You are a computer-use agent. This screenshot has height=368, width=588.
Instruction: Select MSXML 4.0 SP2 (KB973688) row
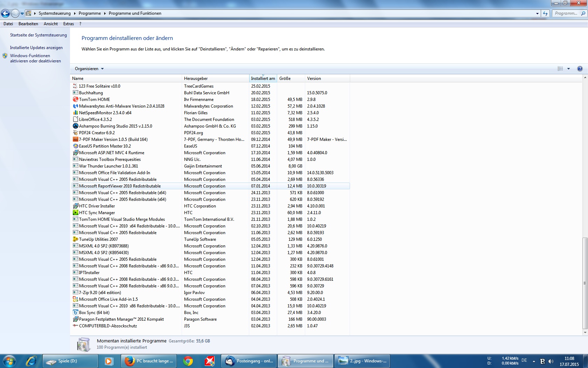point(210,246)
